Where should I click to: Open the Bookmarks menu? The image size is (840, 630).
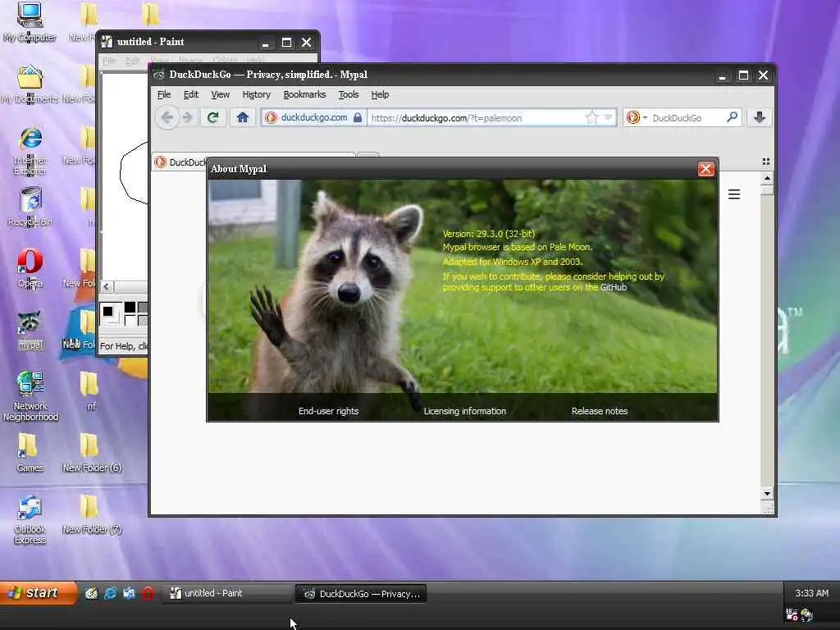304,94
